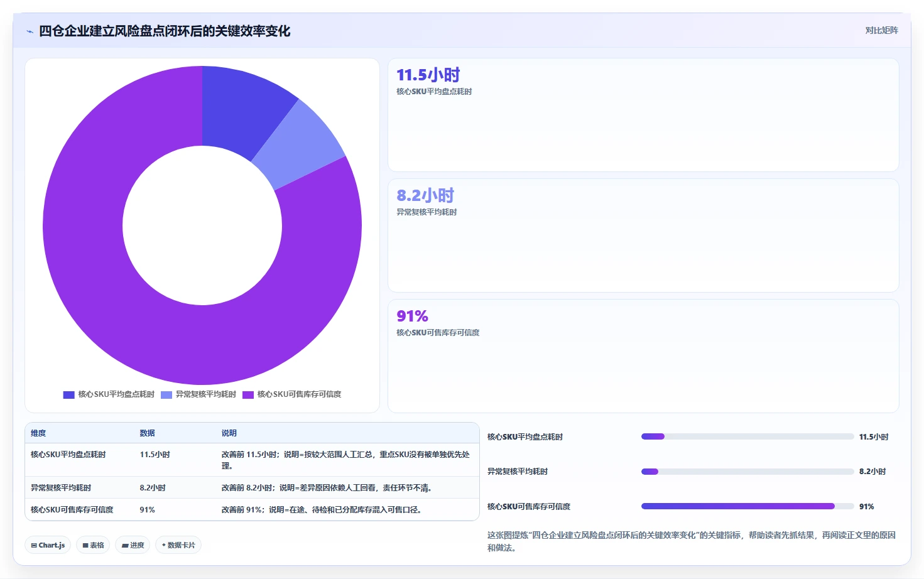Toggle legend swatch for 异常复核平均耗时
The image size is (924, 579).
[x=166, y=394]
